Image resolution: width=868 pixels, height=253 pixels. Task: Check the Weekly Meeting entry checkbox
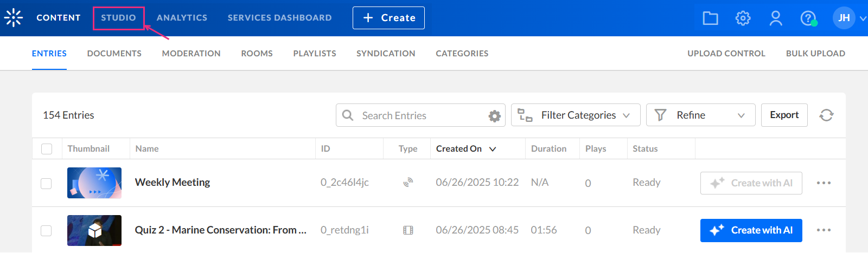pos(47,184)
